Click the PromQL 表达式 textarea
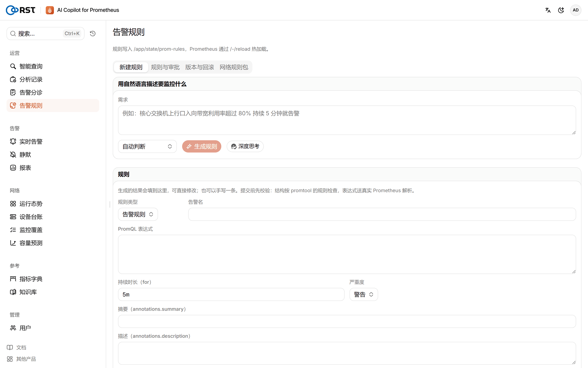Image resolution: width=588 pixels, height=368 pixels. (x=347, y=254)
